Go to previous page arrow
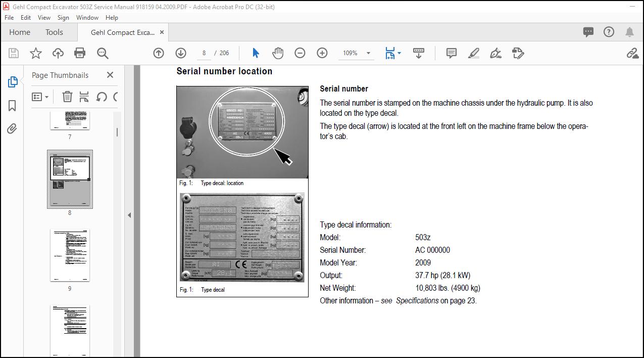Image resolution: width=644 pixels, height=358 pixels. click(159, 53)
